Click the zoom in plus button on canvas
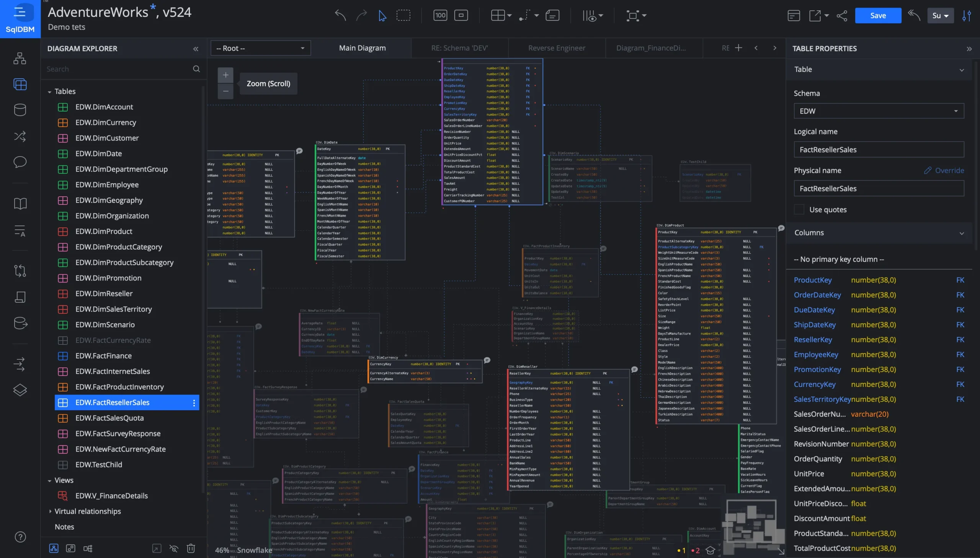The width and height of the screenshot is (980, 558). pos(225,75)
